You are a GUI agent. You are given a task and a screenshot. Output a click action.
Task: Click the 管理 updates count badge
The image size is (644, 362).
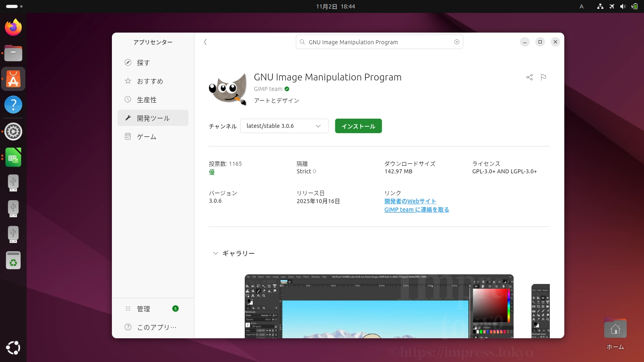175,309
